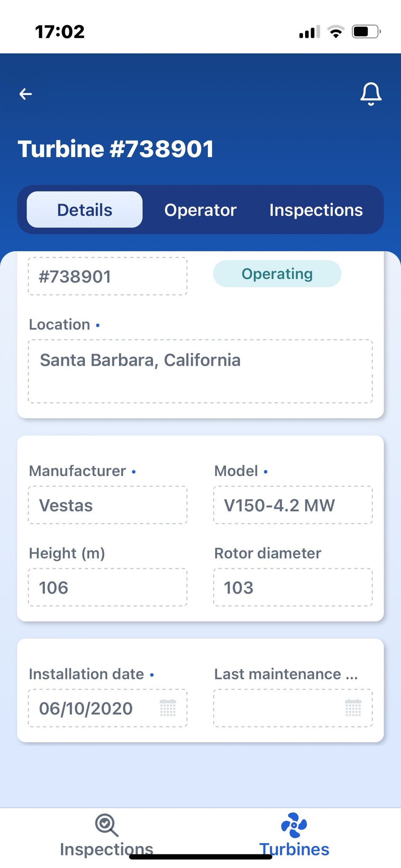Tap the Manufacturer required indicator

coord(134,472)
